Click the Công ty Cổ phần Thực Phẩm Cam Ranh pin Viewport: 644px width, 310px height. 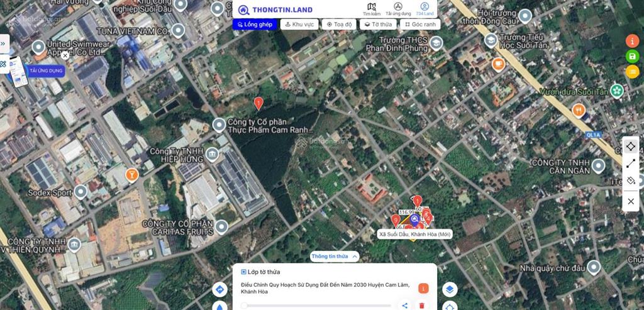click(219, 125)
